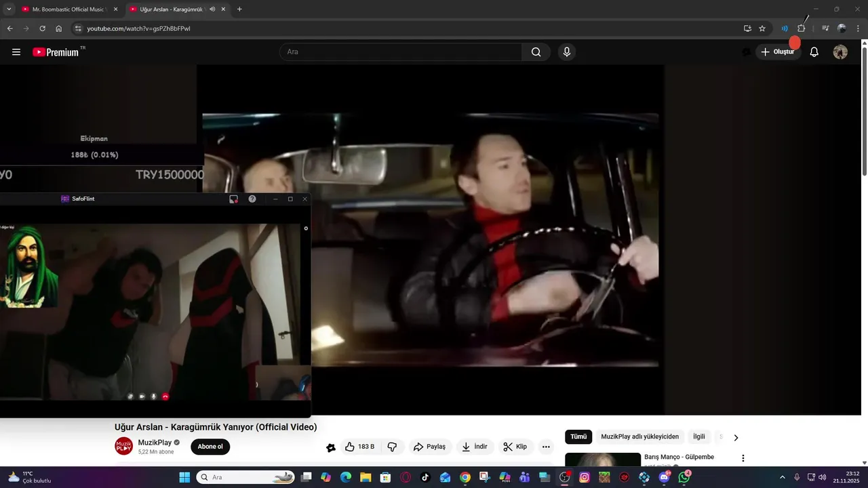Screen dimensions: 868x488
Task: Click the Chrome address bar URL
Action: point(138,28)
